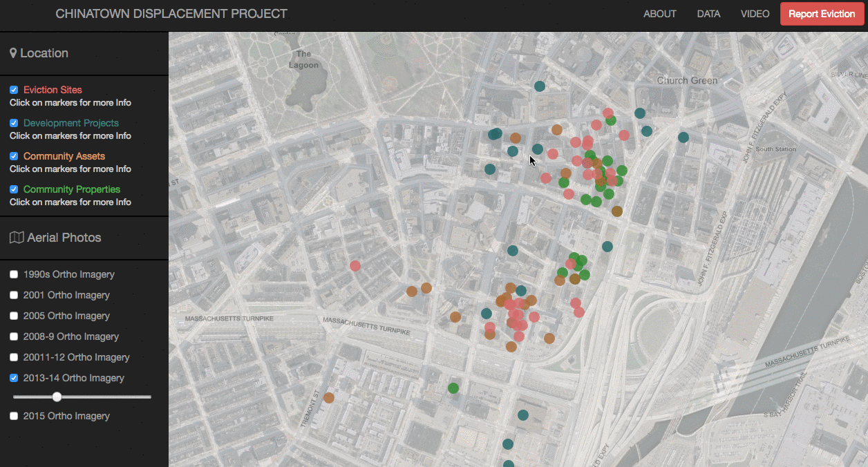Image resolution: width=868 pixels, height=467 pixels.
Task: Select isolated teal marker right of middle green cluster
Action: pyautogui.click(x=607, y=247)
